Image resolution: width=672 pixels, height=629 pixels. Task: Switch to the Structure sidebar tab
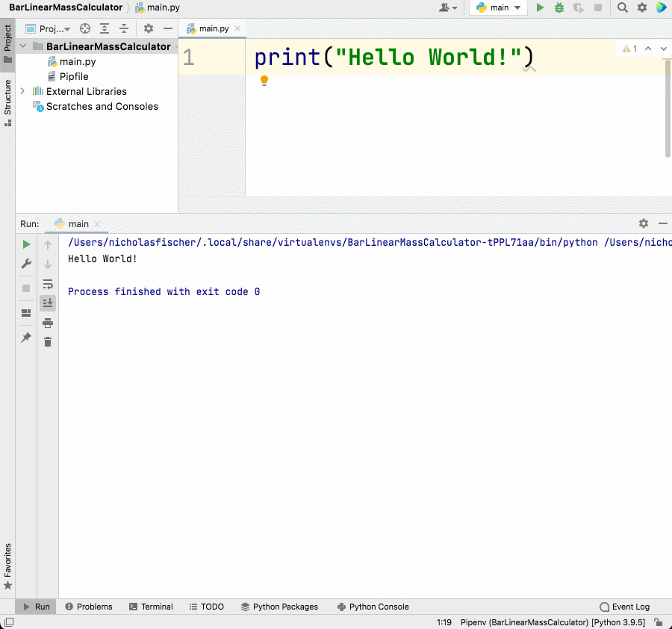[x=7, y=98]
